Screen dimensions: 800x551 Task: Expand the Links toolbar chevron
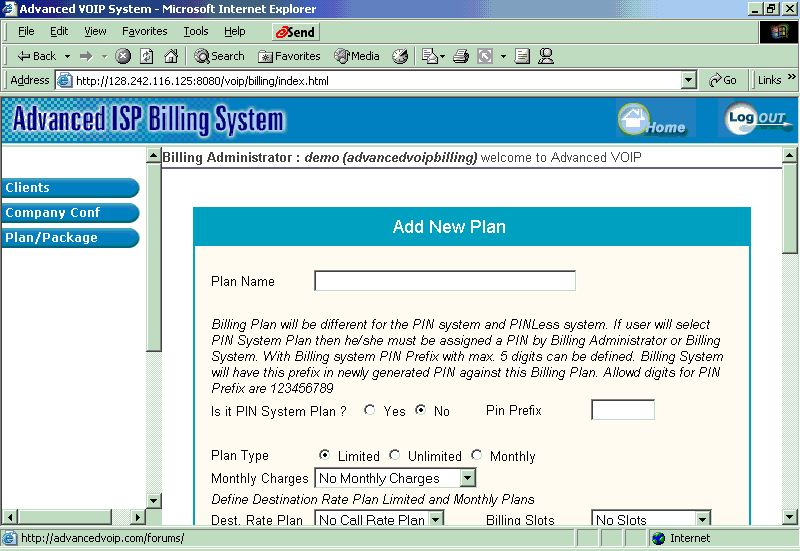(791, 77)
